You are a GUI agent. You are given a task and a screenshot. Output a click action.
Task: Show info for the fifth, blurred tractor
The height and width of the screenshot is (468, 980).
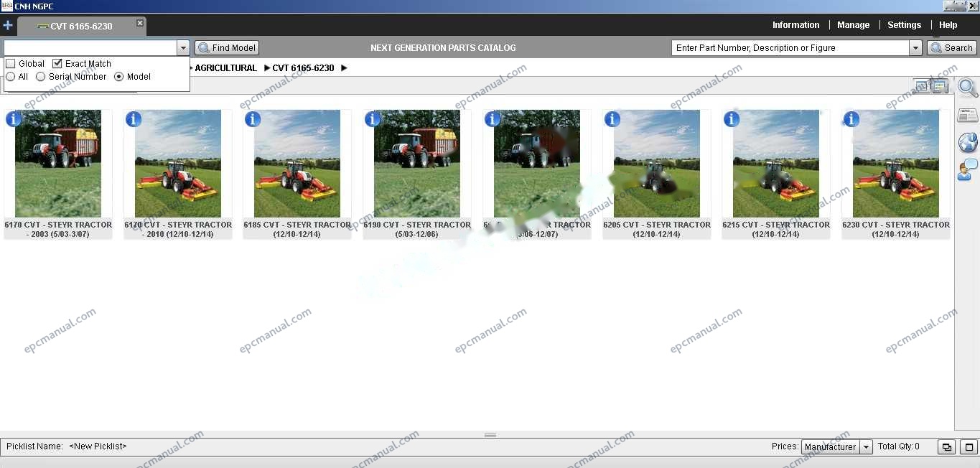click(x=493, y=119)
